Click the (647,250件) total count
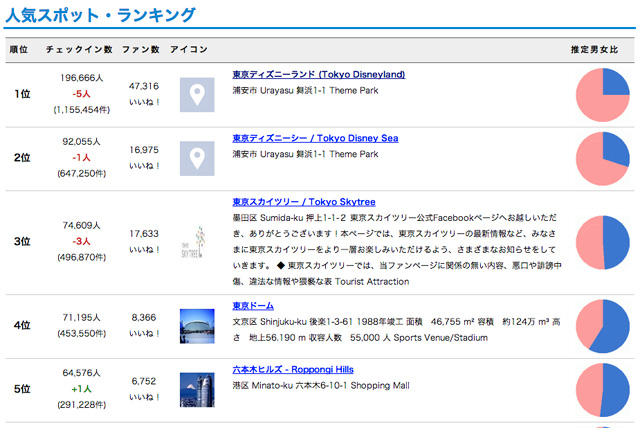This screenshot has width=640, height=428. (82, 174)
